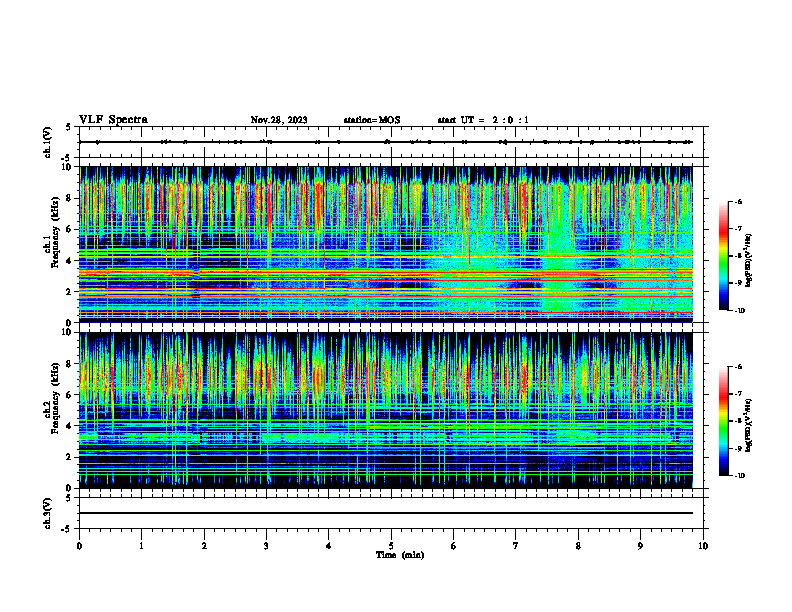The image size is (792, 612).
Task: Select the "start UT = 2 : 0 : 1" label
Action: (x=483, y=120)
